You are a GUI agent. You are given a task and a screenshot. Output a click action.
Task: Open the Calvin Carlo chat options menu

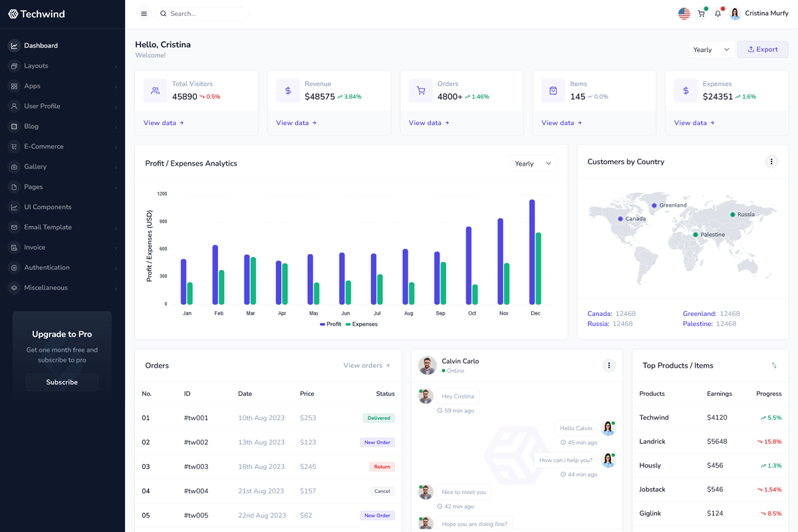point(608,365)
